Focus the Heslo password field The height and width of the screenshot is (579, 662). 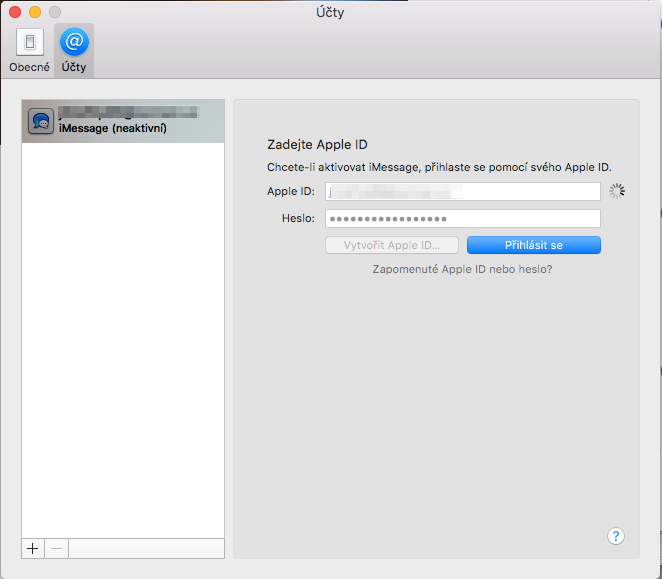[463, 218]
